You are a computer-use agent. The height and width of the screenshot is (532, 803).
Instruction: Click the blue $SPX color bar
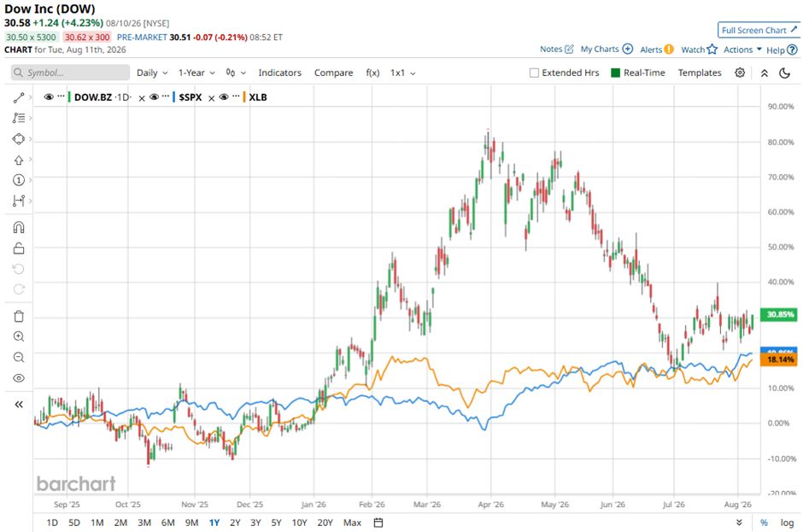174,96
